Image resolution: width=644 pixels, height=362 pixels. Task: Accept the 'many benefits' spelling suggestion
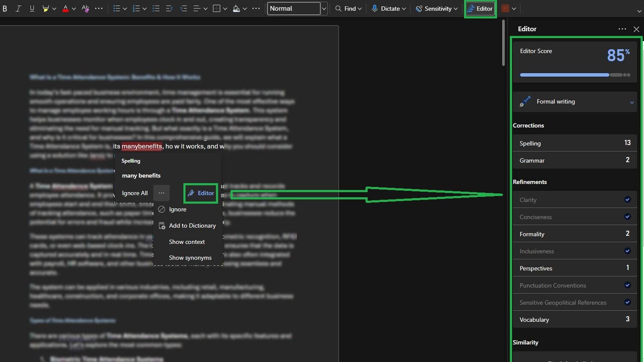click(x=141, y=176)
